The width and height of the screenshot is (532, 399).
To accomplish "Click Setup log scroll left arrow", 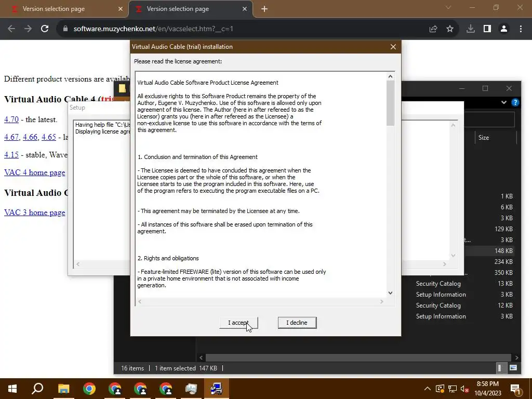I will [78, 264].
